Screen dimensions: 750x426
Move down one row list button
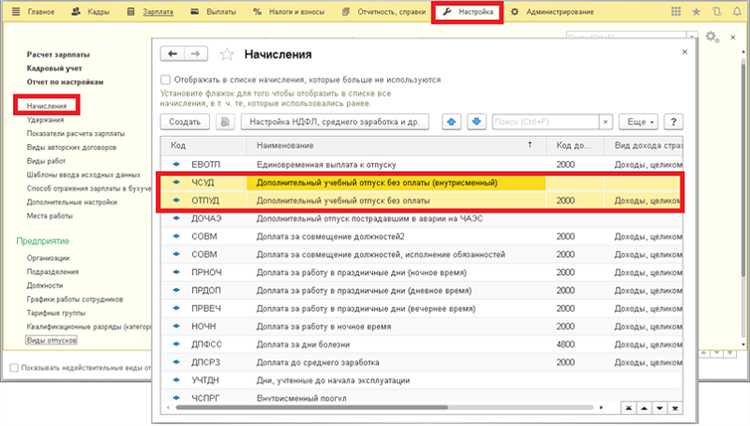(660, 408)
